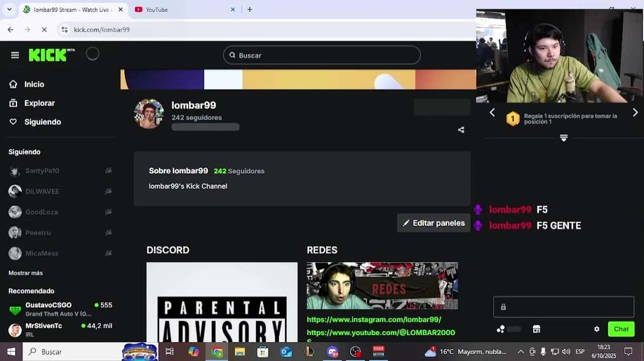Open the YouTube @LOMBAR2000 link
The height and width of the screenshot is (361, 644).
381,332
